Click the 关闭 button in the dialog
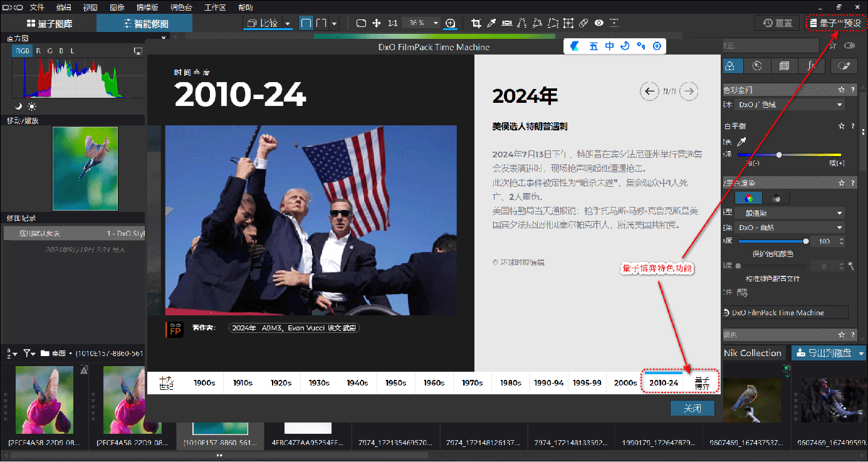 click(x=692, y=408)
